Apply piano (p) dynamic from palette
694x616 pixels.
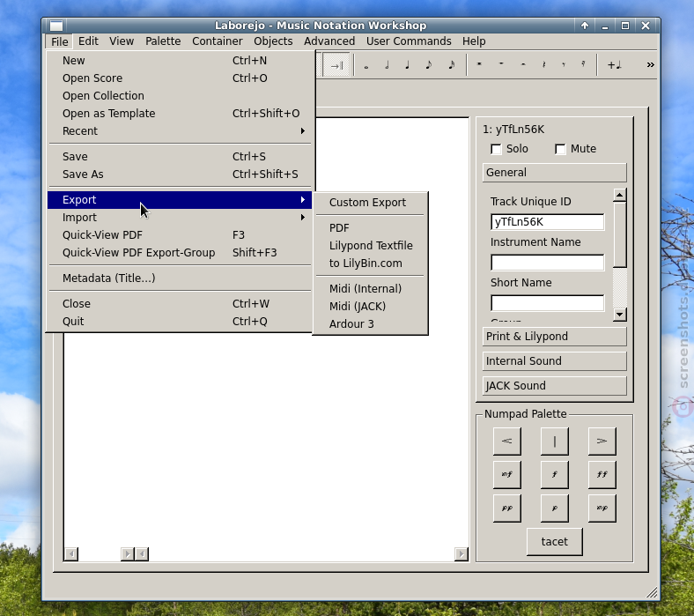(555, 508)
